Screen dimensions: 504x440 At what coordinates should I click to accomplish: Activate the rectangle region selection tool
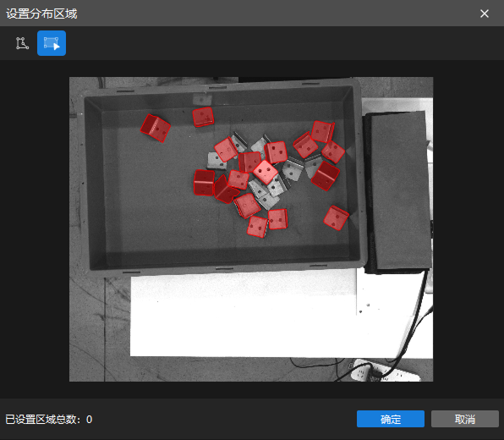click(x=52, y=43)
